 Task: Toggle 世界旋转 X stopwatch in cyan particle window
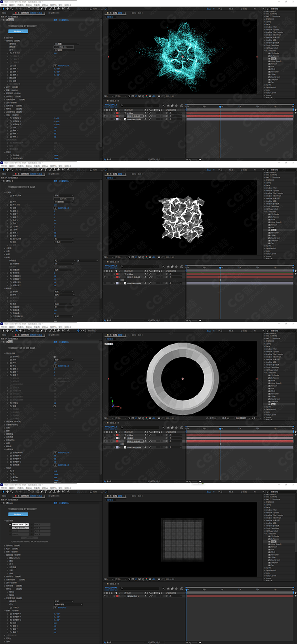[x=11, y=118]
